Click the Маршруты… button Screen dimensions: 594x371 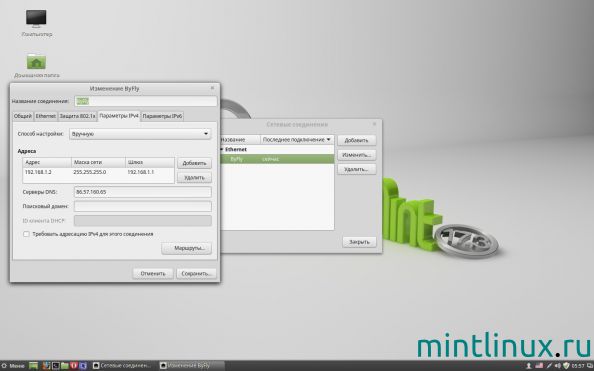[x=186, y=248]
